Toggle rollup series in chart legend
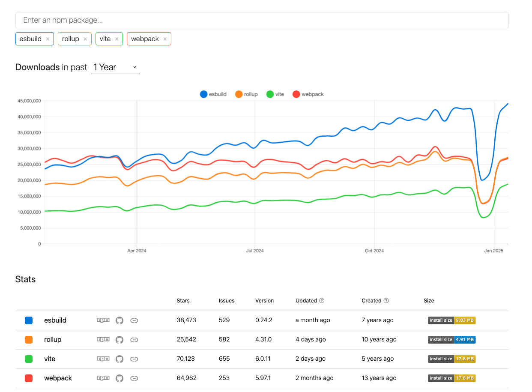Image resolution: width=532 pixels, height=392 pixels. tap(246, 94)
